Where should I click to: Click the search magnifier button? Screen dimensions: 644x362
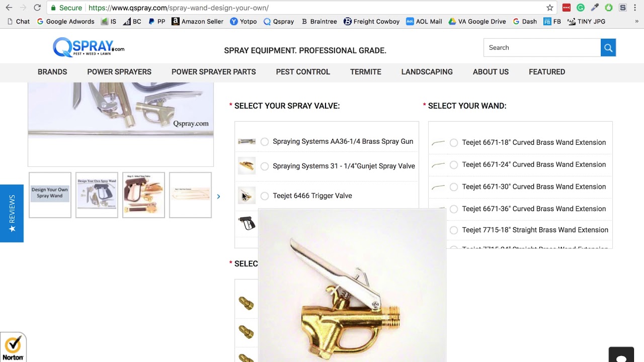point(608,48)
